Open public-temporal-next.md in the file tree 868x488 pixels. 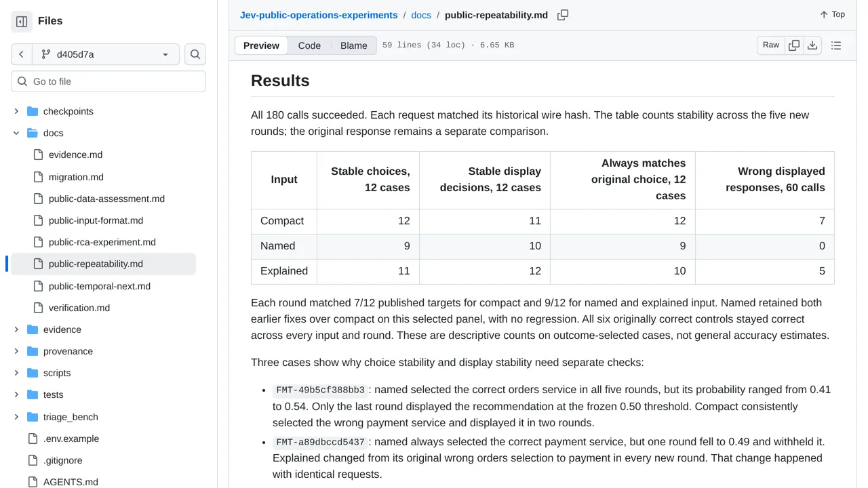tap(100, 286)
